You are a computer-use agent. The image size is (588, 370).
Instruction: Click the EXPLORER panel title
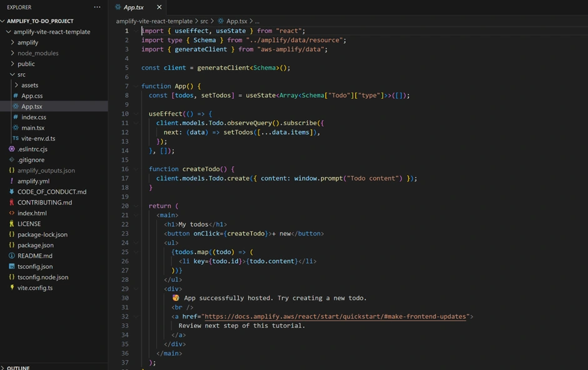(19, 7)
